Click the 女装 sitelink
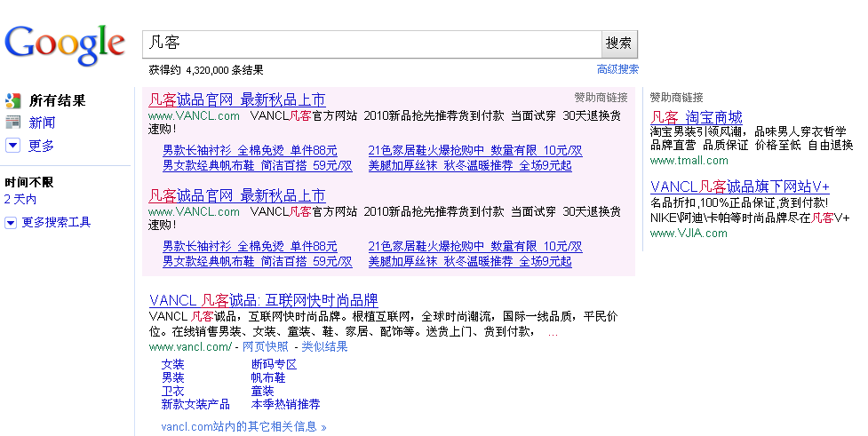 172,365
